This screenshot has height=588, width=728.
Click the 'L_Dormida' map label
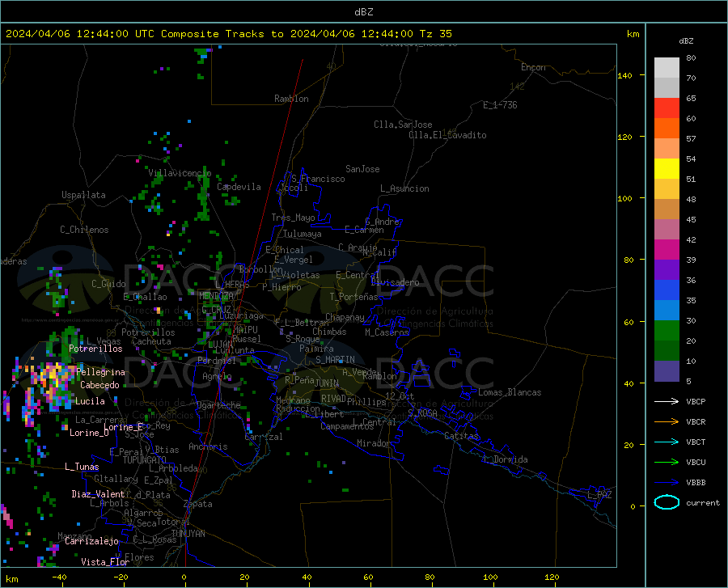point(505,459)
